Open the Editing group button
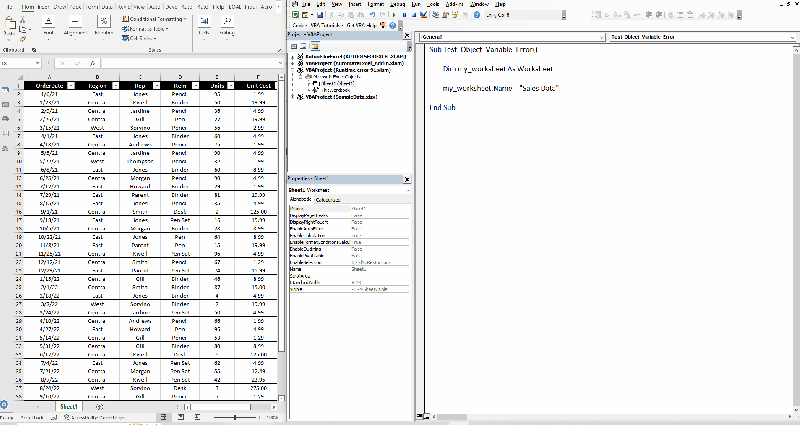The height and width of the screenshot is (425, 800). pos(227,26)
